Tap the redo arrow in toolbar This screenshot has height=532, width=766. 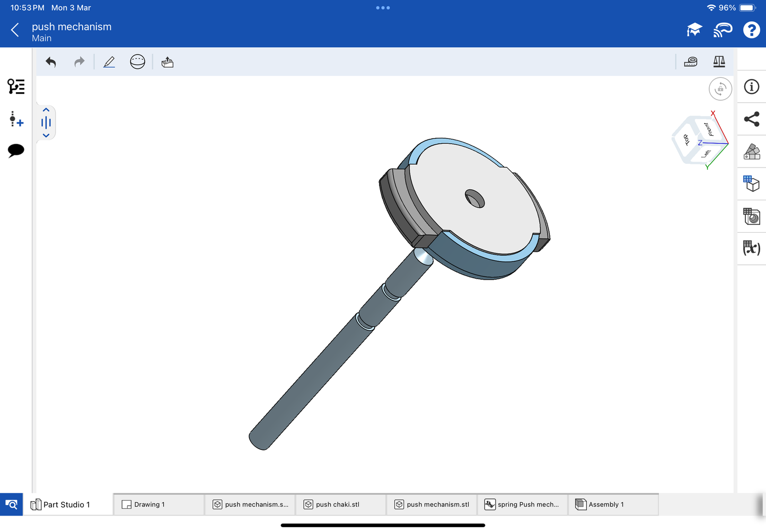click(79, 62)
